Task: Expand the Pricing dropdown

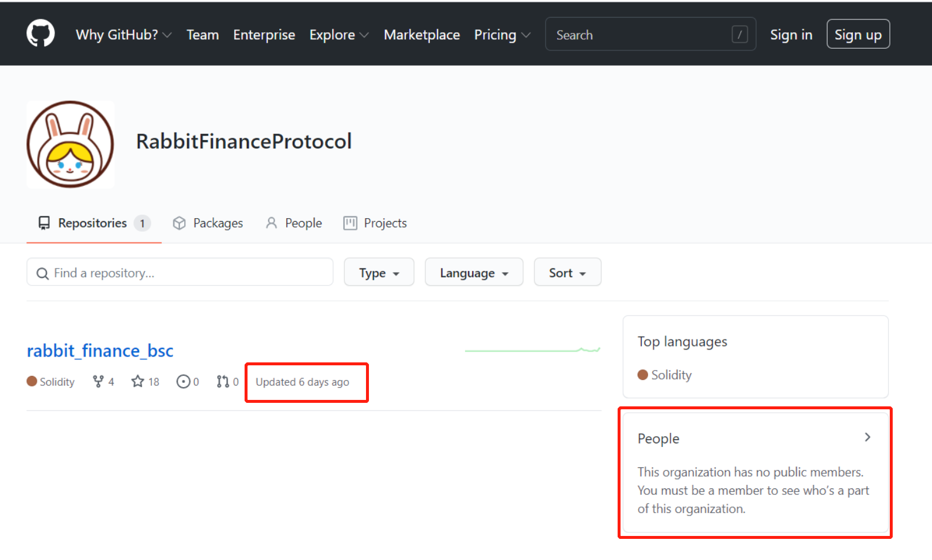Action: pyautogui.click(x=502, y=35)
